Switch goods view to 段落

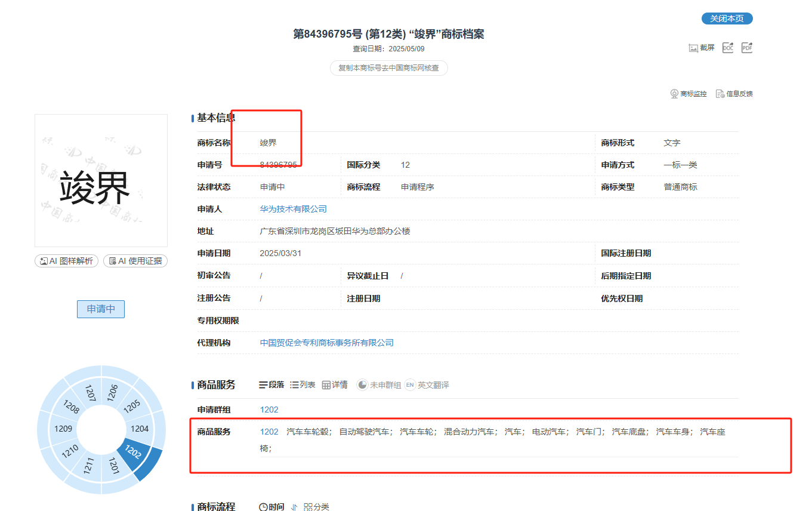[271, 385]
